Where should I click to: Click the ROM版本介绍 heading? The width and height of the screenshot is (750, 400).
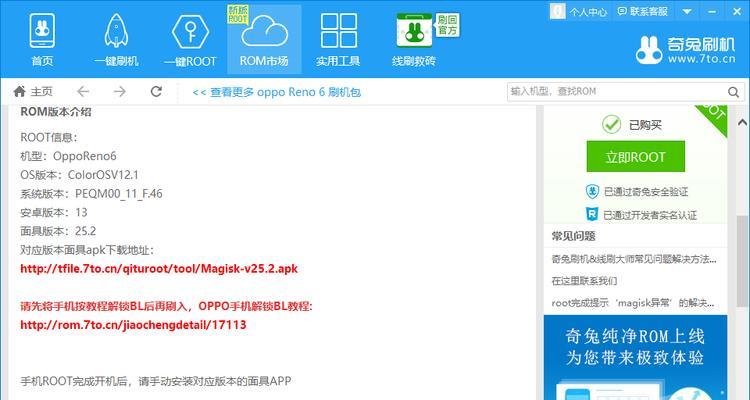(x=55, y=112)
